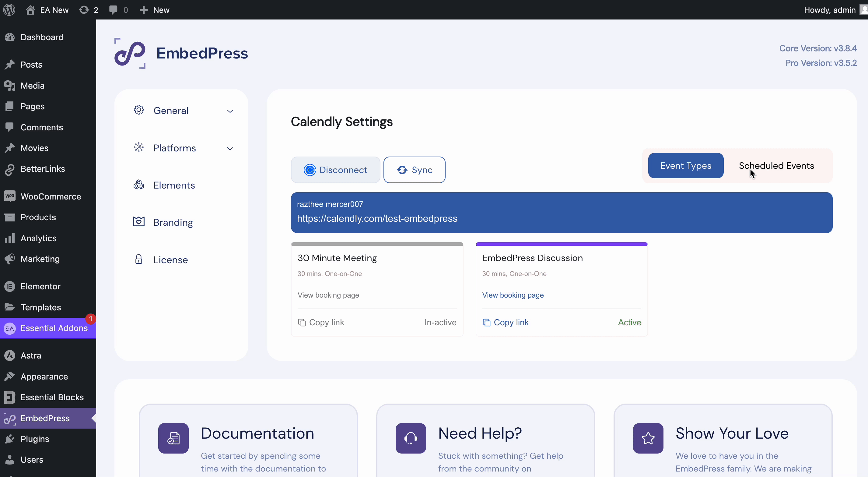This screenshot has height=477, width=868.
Task: Disconnect the Calendly account
Action: click(x=335, y=170)
